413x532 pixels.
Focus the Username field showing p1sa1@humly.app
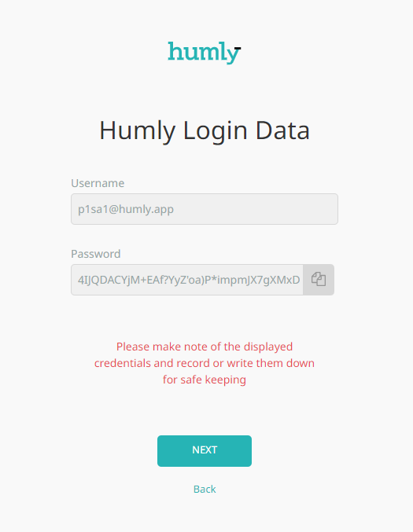pos(204,209)
